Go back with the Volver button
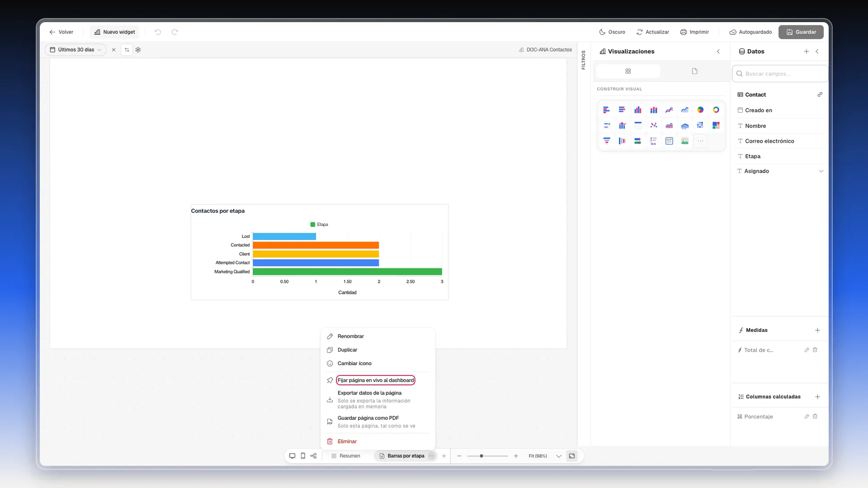 pyautogui.click(x=61, y=32)
